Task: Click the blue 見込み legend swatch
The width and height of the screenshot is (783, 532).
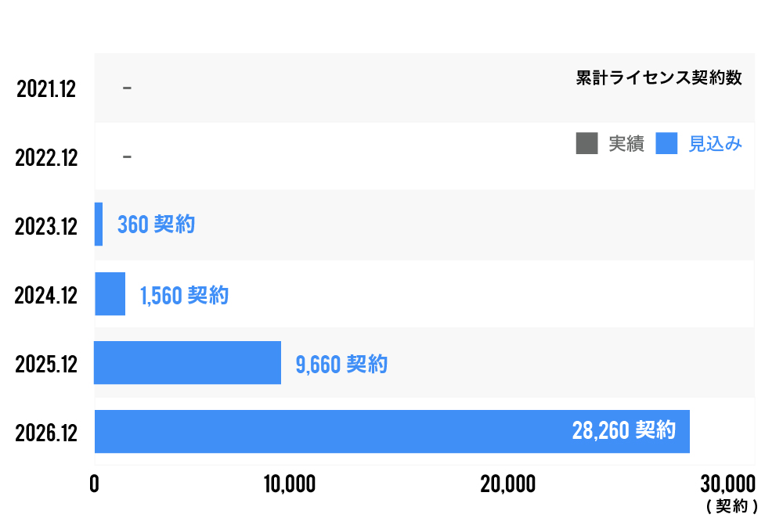Action: [666, 144]
